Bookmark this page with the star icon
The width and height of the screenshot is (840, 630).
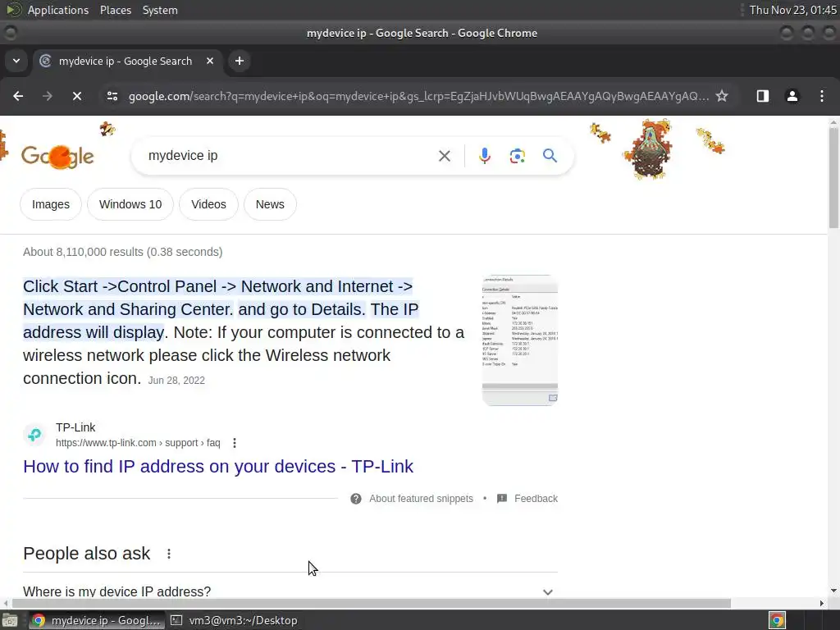[x=722, y=96]
